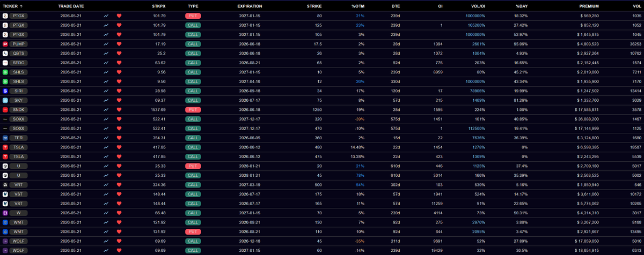This screenshot has height=255, width=644.
Task: Sort by the TRADE DATE column header
Action: coord(71,5)
